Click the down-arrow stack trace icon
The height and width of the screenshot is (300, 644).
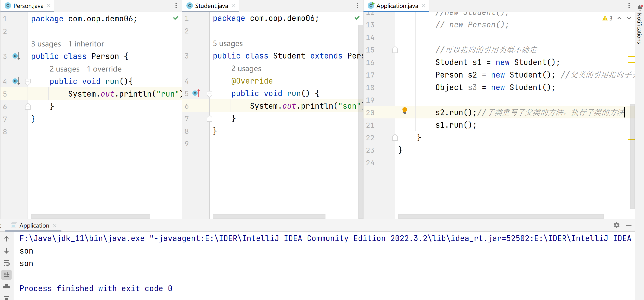pos(6,251)
